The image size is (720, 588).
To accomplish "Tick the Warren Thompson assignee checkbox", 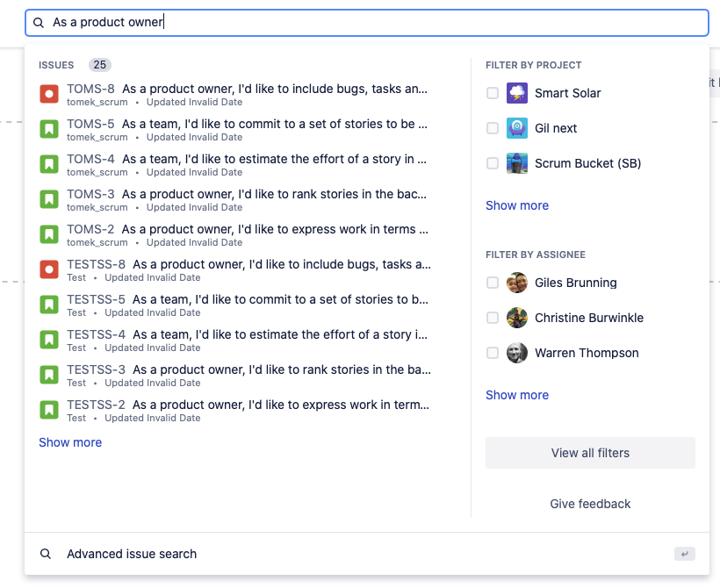I will [x=493, y=353].
